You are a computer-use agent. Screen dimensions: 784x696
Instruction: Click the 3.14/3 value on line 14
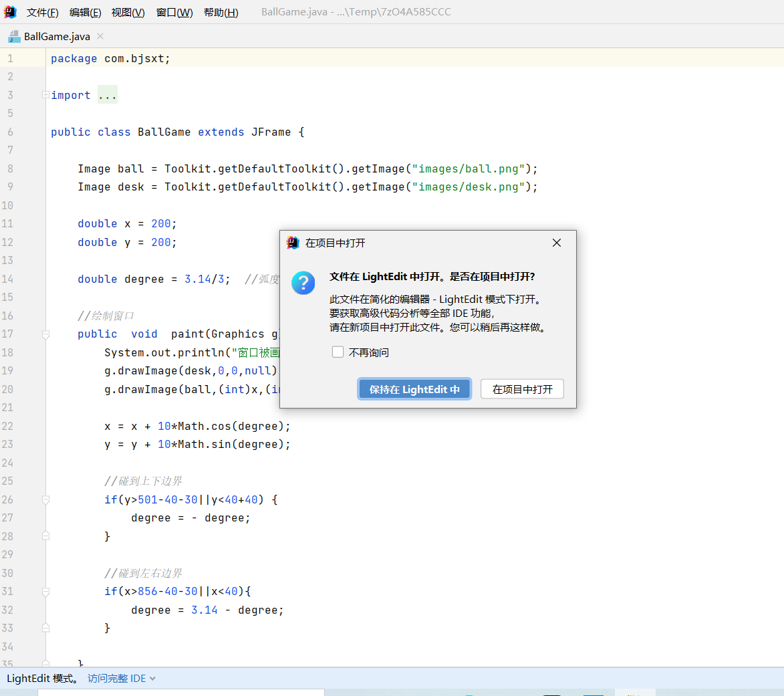[x=205, y=279]
